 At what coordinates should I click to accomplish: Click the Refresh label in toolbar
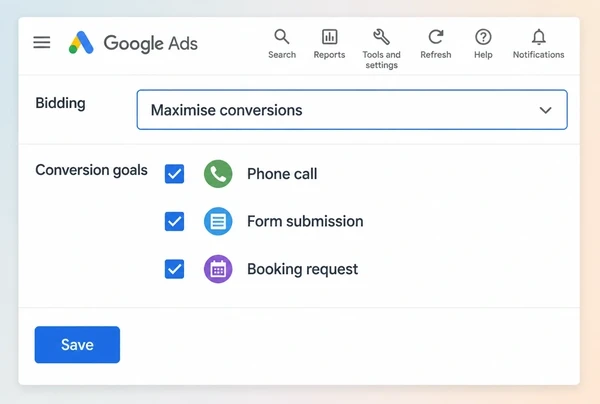tap(436, 55)
